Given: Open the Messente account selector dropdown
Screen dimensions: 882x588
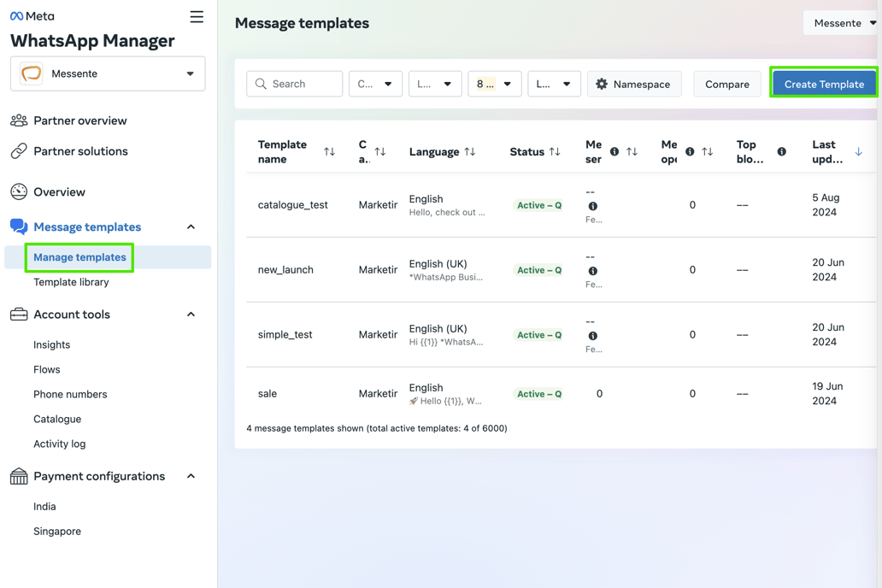Looking at the screenshot, I should point(108,73).
